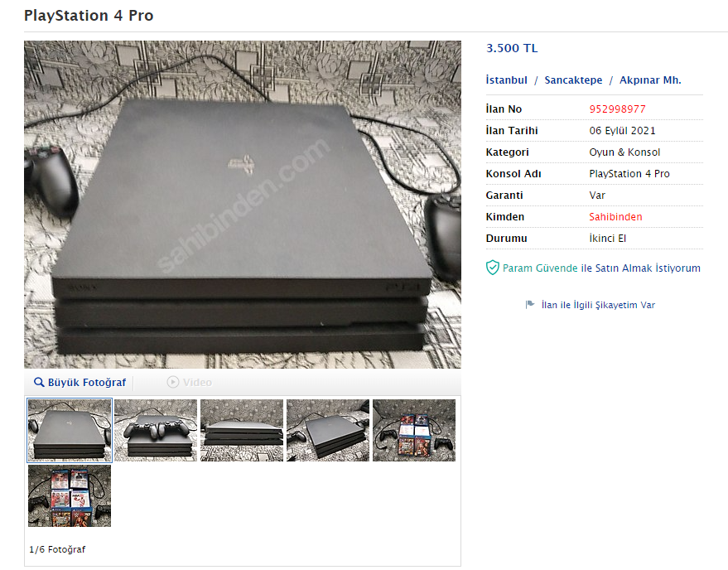Image resolution: width=728 pixels, height=570 pixels.
Task: Open the Büyük Fotoğraf tab
Action: tap(80, 382)
